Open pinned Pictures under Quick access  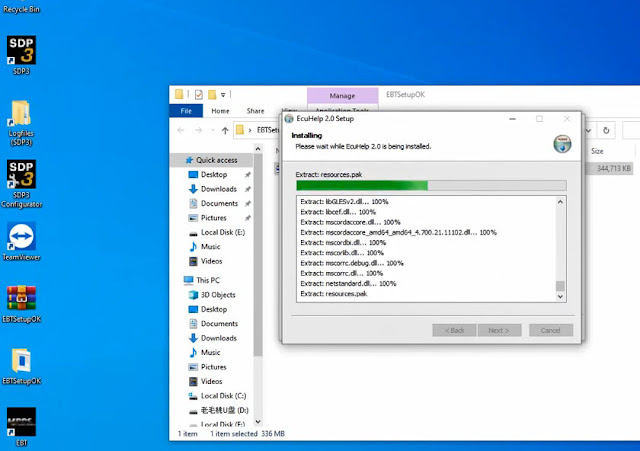click(213, 218)
